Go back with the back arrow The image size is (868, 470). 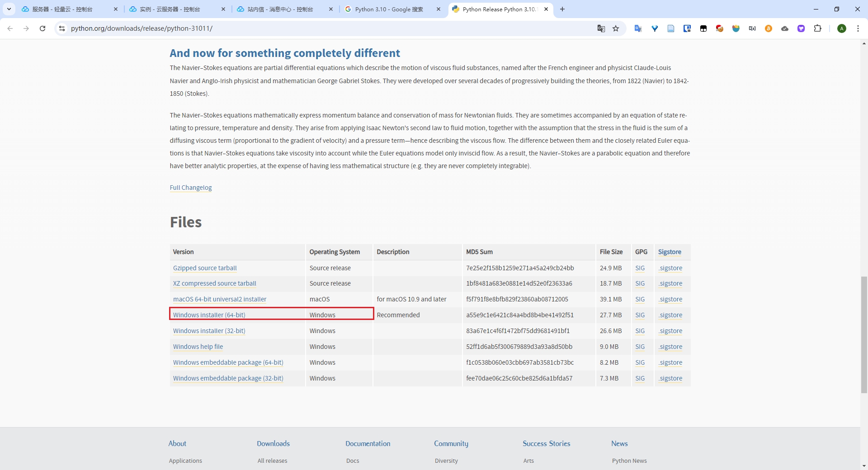point(10,28)
